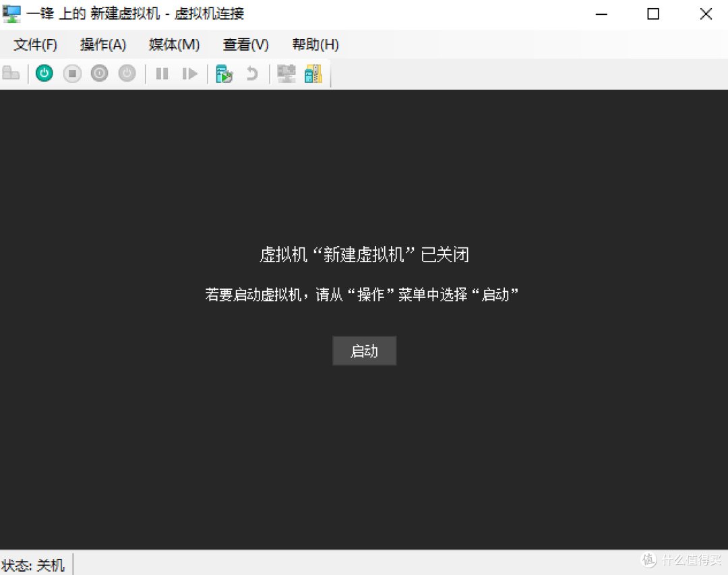Click the Save state toolbar icon
Screen dimensions: 728x575
pos(127,73)
